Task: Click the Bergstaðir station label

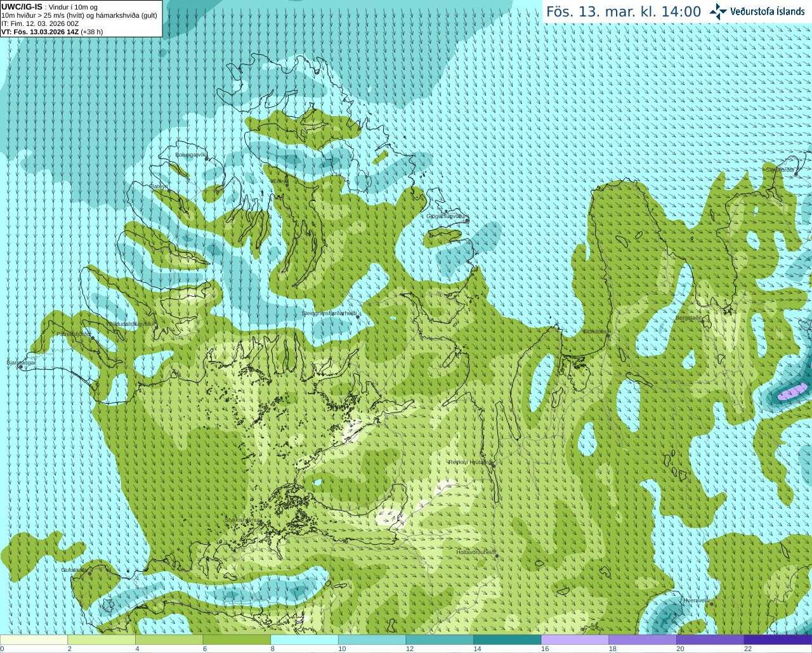Action: (x=688, y=318)
